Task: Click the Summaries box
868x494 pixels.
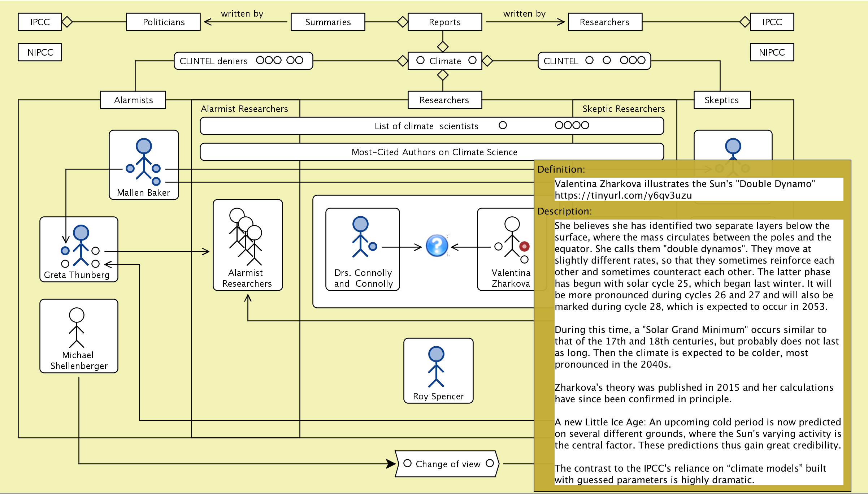Action: point(328,22)
